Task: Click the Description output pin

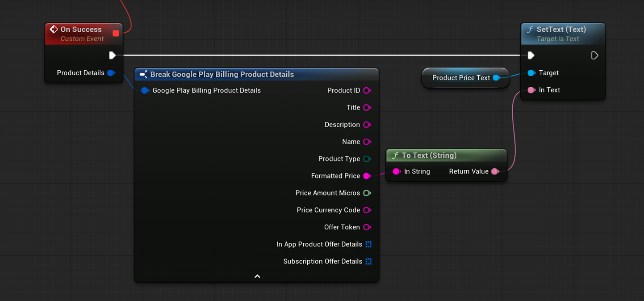Action: click(x=367, y=125)
